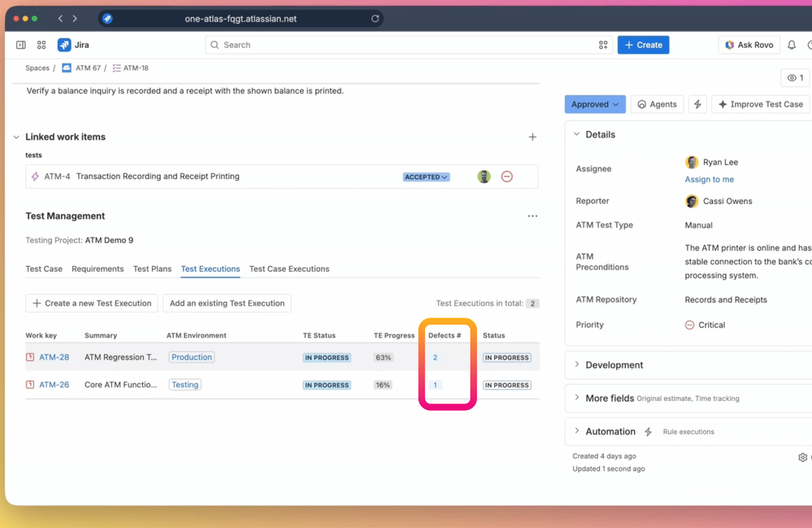Open the ATM-28 work key link
This screenshot has height=528, width=812.
[54, 357]
